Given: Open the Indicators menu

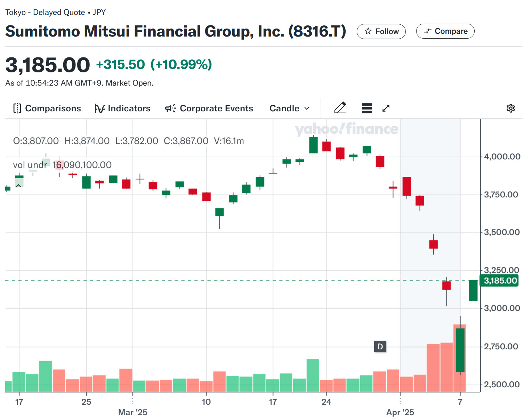Looking at the screenshot, I should (x=122, y=108).
